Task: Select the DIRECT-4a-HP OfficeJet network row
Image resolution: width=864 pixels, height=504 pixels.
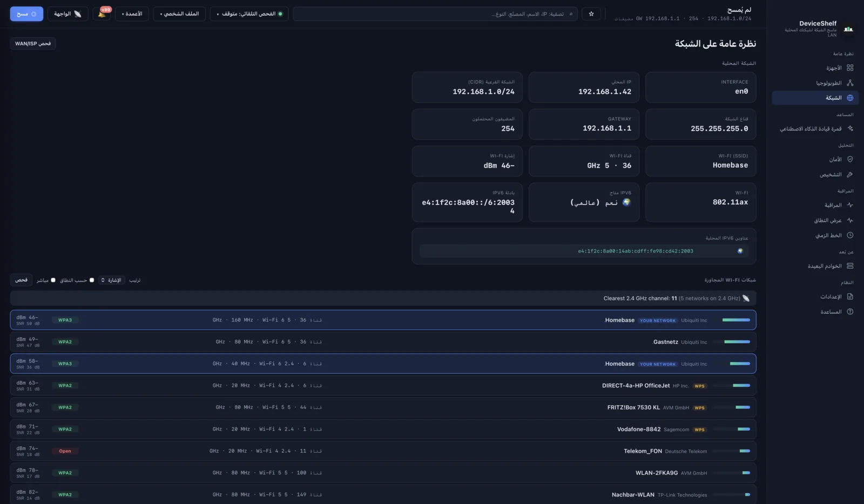Action: click(383, 385)
